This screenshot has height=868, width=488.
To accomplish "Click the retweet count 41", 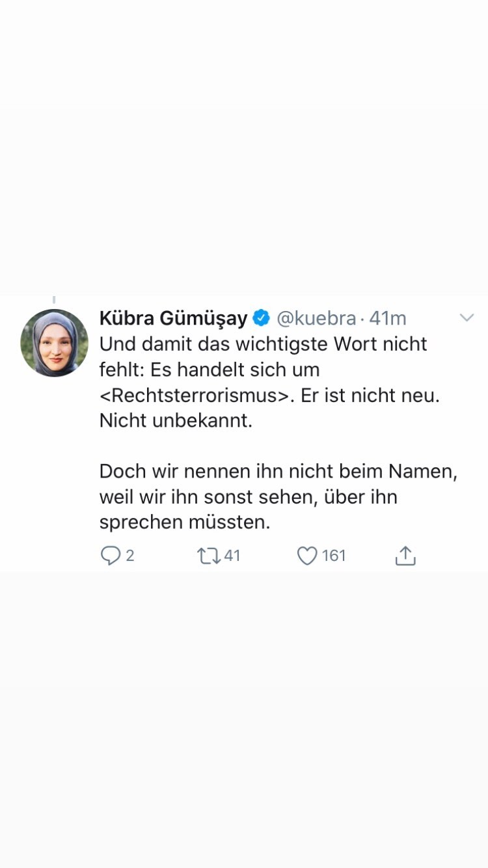I will pyautogui.click(x=232, y=556).
